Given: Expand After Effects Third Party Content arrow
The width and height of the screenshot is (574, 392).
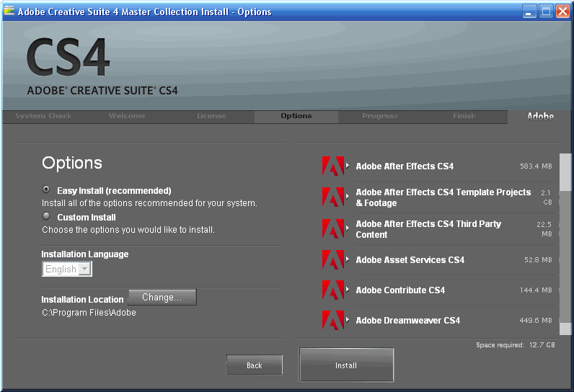Looking at the screenshot, I should point(348,228).
